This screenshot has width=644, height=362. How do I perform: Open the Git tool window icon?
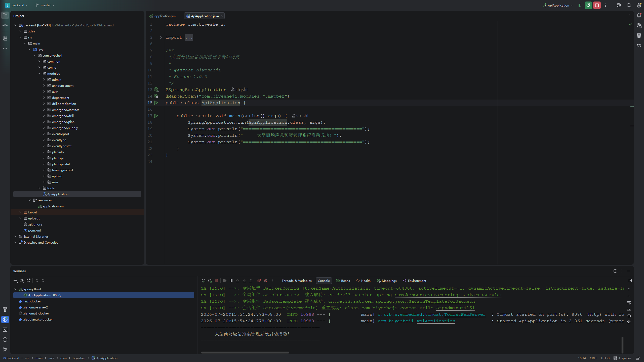[x=5, y=350]
